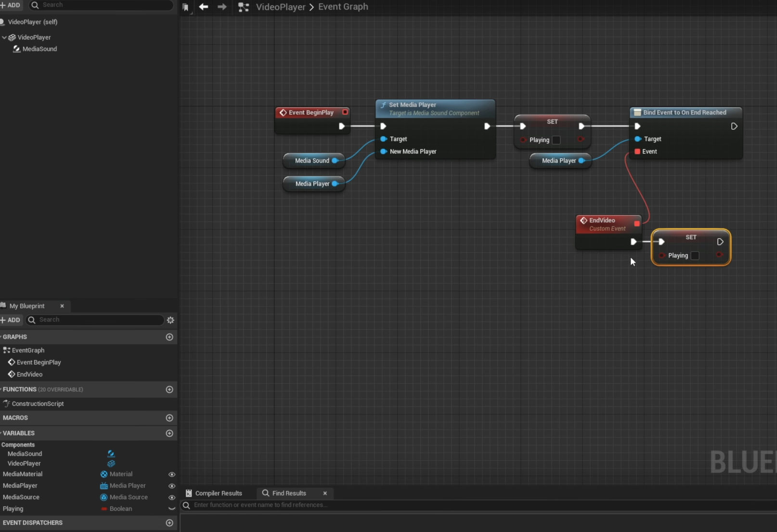Image resolution: width=777 pixels, height=532 pixels.
Task: Toggle MediaSource variable visibility eye
Action: [x=172, y=498]
